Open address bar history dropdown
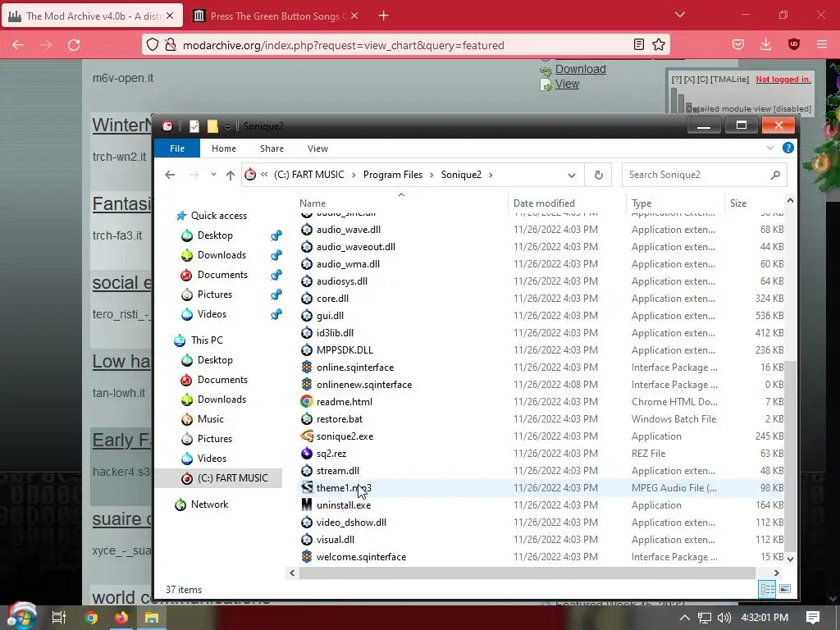The width and height of the screenshot is (840, 630). tap(572, 175)
